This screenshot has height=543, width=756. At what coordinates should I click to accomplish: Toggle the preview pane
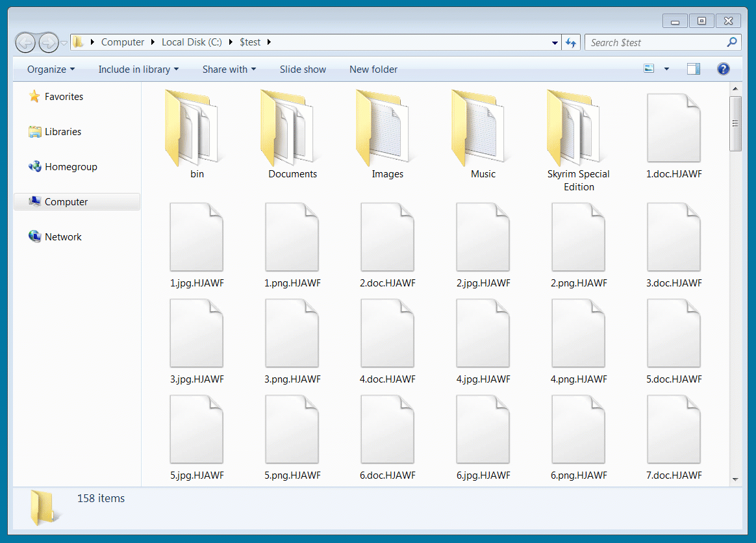coord(693,69)
